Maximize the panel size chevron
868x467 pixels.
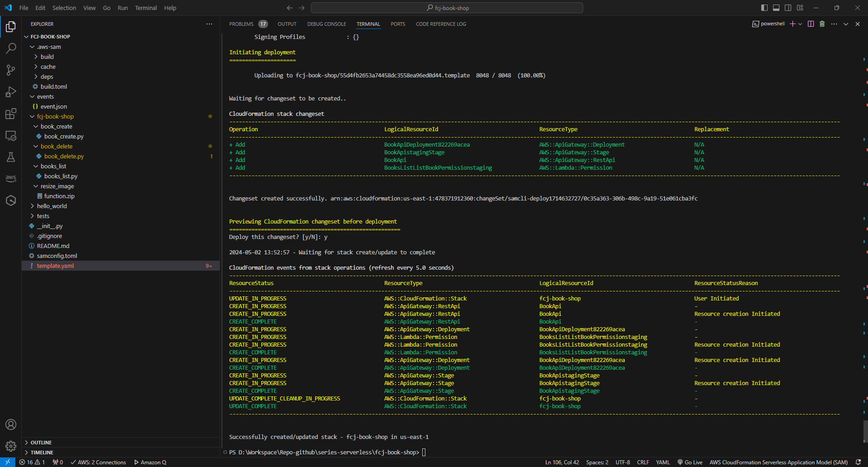point(846,24)
